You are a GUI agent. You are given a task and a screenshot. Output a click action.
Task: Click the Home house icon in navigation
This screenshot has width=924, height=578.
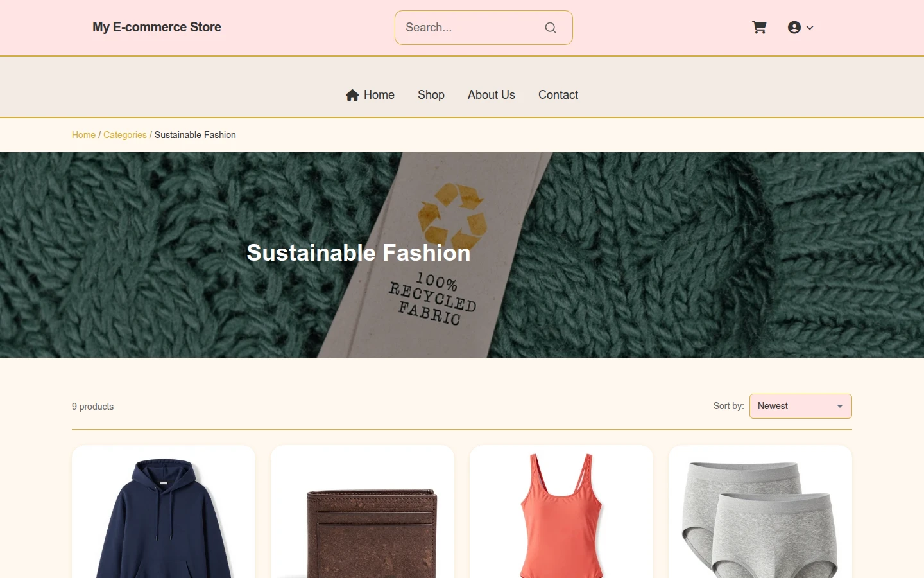(352, 95)
